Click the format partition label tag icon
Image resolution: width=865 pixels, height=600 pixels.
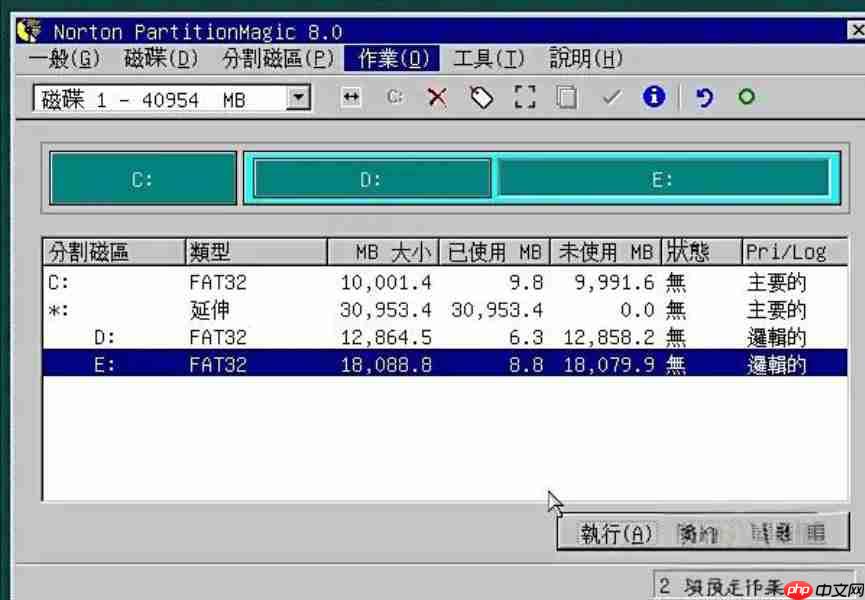[481, 97]
